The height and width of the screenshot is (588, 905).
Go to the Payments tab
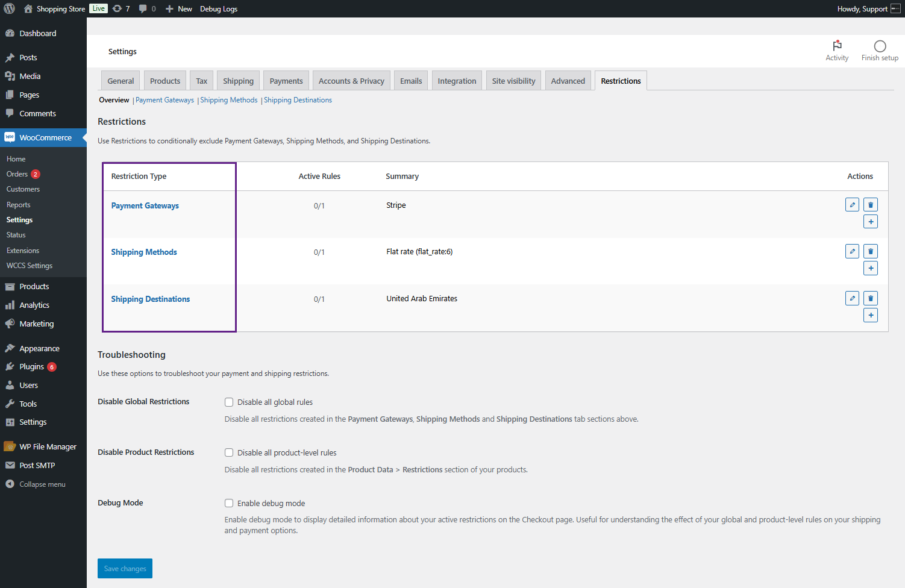(286, 81)
